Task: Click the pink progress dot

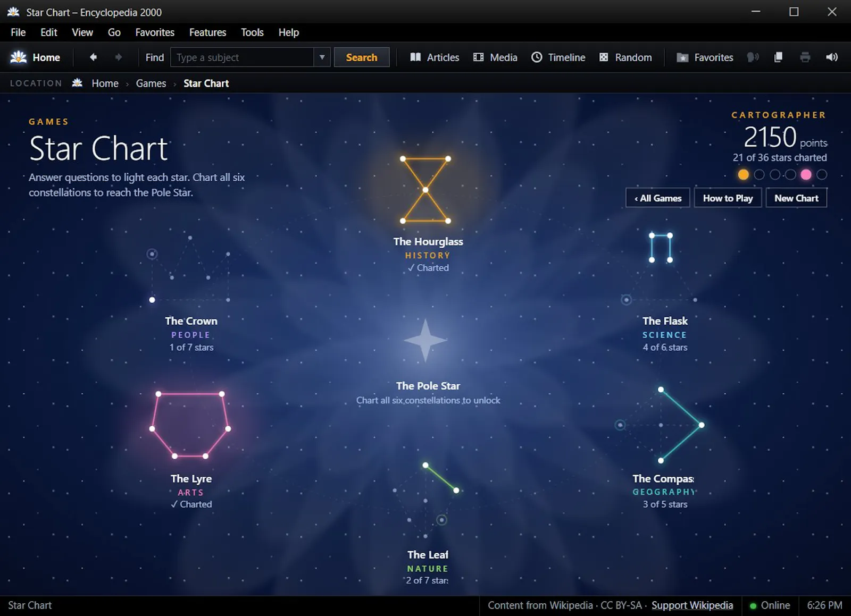Action: [806, 174]
